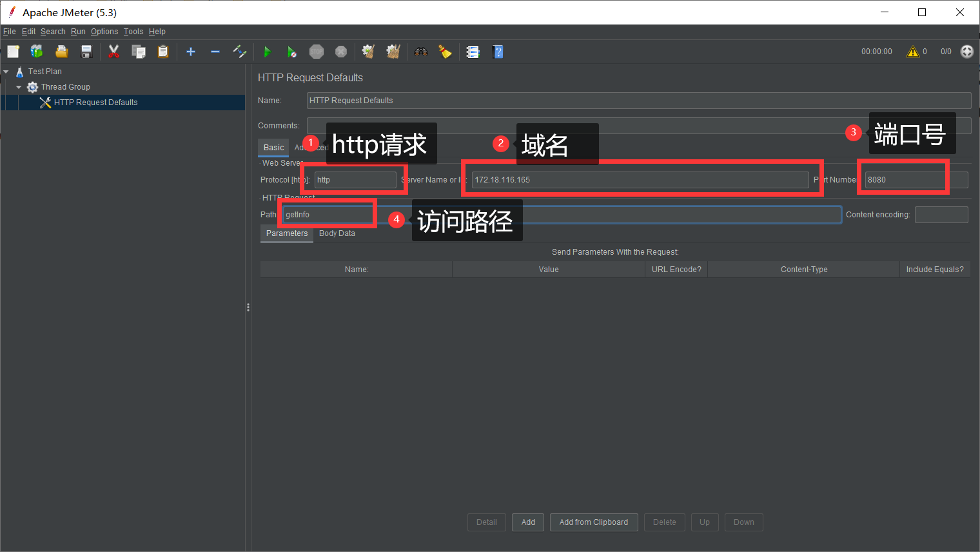
Task: Clear all results with double broom icon
Action: [x=393, y=52]
